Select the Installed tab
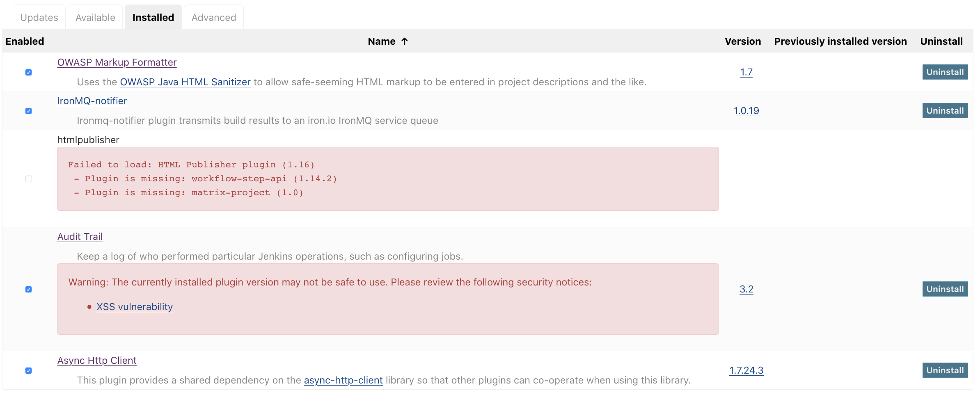Viewport: 980px width, 395px height. click(153, 17)
